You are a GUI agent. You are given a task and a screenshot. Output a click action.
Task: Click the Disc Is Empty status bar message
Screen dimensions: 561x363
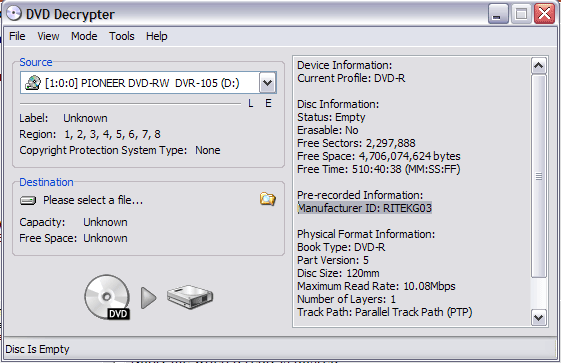click(38, 349)
